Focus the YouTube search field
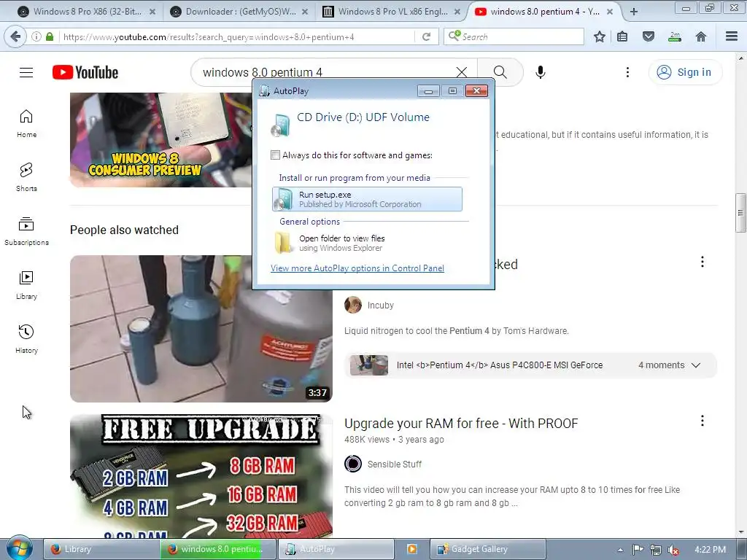This screenshot has height=560, width=747. click(324, 72)
